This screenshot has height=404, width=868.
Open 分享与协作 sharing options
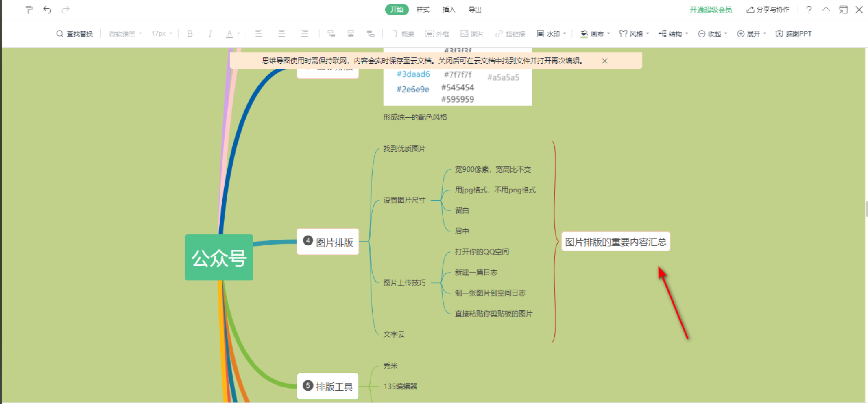tap(768, 10)
